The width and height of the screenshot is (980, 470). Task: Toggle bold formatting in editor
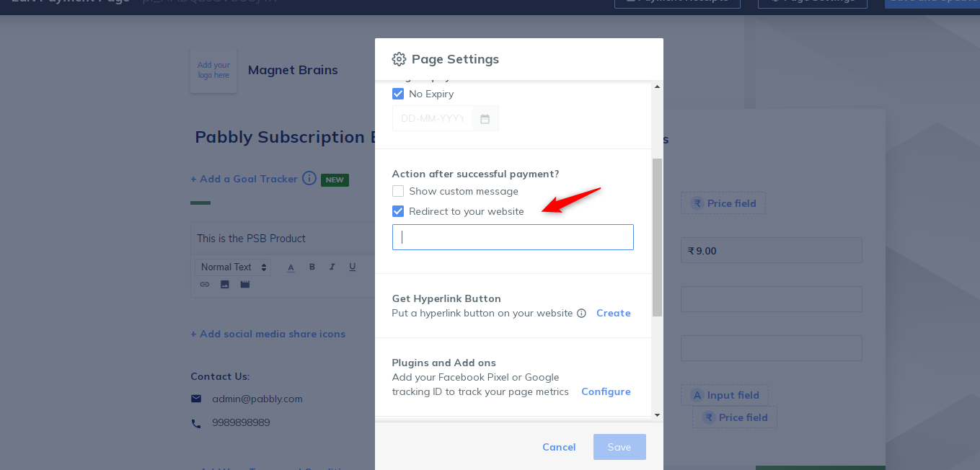tap(312, 267)
